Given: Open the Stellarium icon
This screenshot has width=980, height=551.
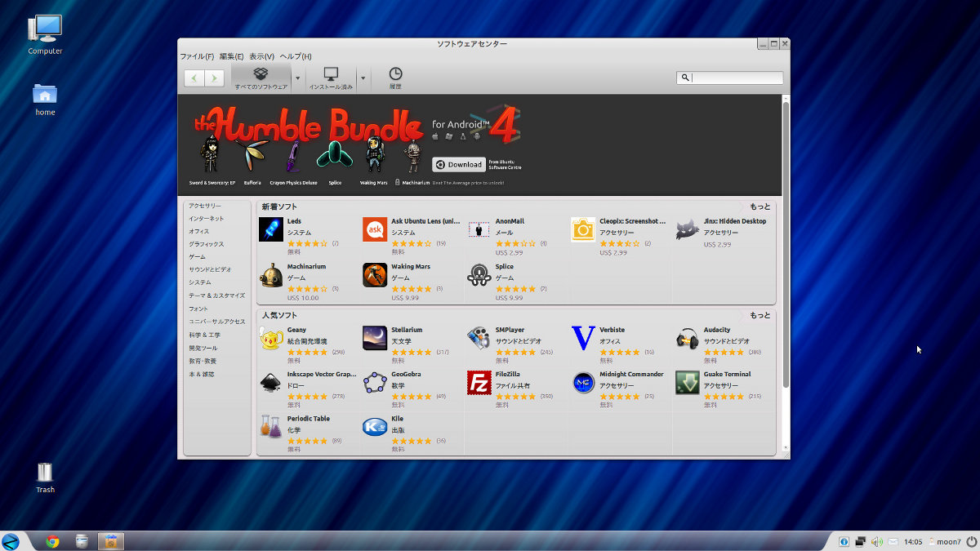Looking at the screenshot, I should click(375, 338).
